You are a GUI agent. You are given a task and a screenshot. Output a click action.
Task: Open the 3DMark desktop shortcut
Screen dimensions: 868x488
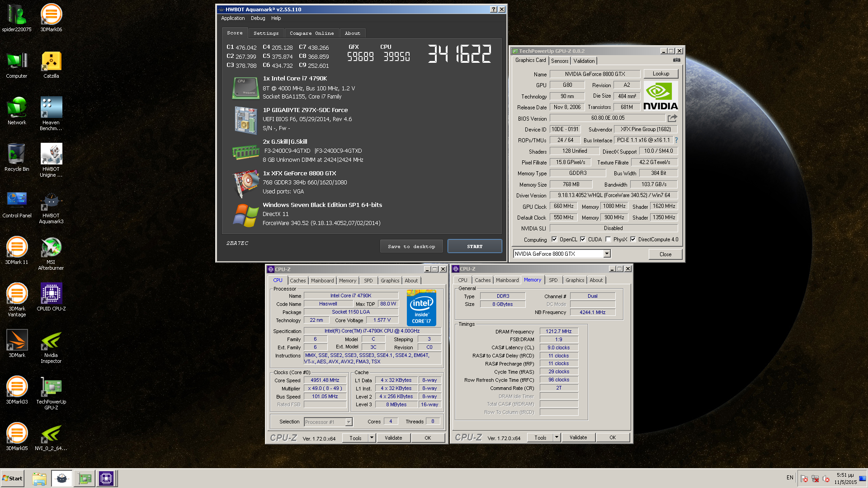click(x=17, y=344)
